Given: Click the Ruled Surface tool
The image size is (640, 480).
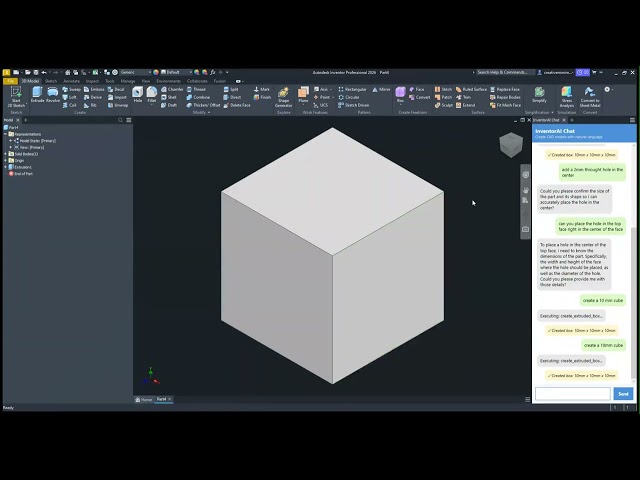Looking at the screenshot, I should 471,89.
